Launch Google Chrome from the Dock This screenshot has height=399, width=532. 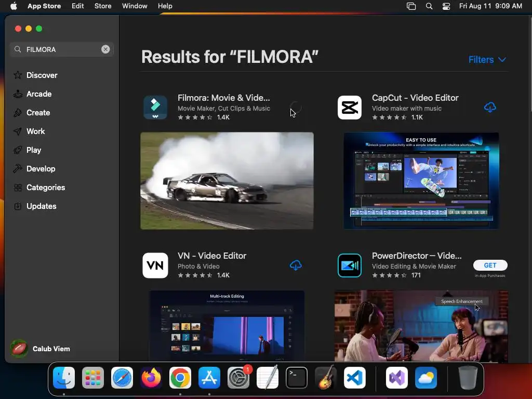[180, 378]
